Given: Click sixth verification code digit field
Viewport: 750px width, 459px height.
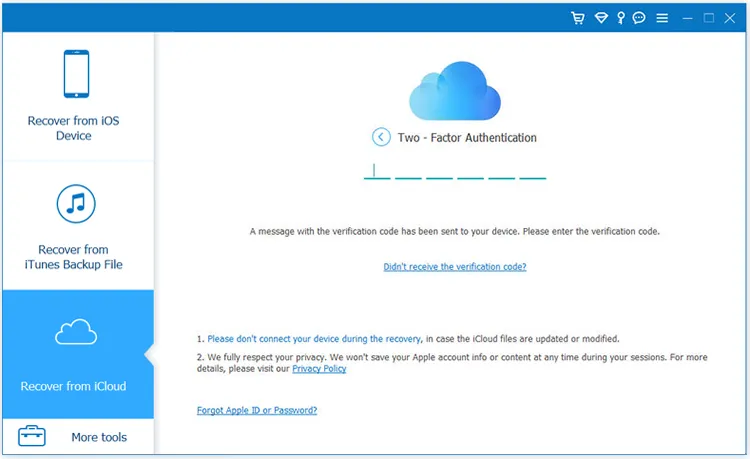Looking at the screenshot, I should [533, 171].
